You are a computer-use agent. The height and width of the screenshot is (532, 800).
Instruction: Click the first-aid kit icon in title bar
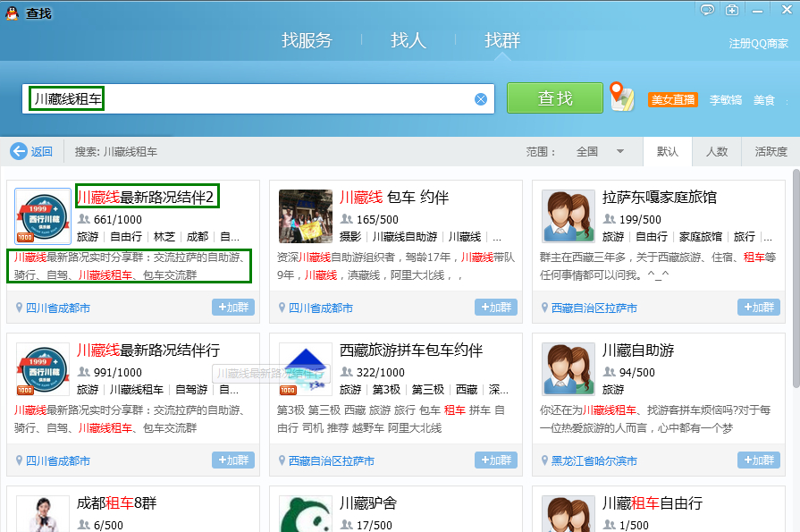click(x=732, y=11)
